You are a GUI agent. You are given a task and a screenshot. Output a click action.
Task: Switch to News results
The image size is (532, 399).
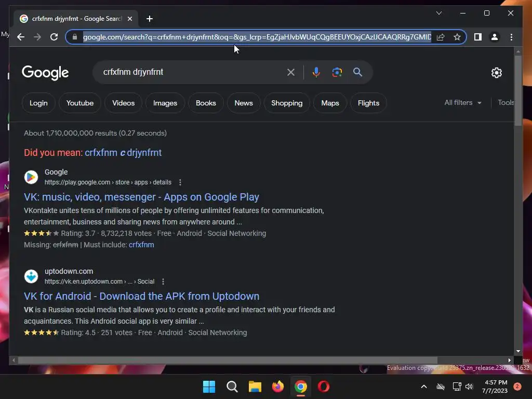tap(244, 103)
